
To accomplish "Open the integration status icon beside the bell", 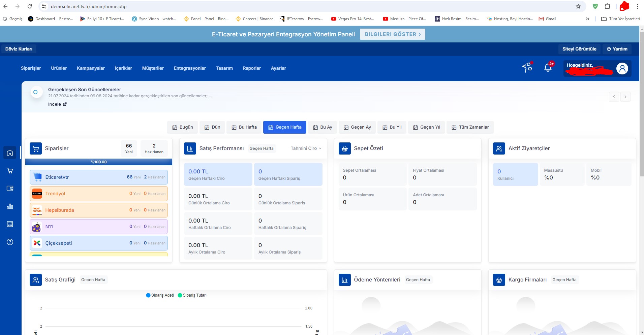I will pos(527,68).
